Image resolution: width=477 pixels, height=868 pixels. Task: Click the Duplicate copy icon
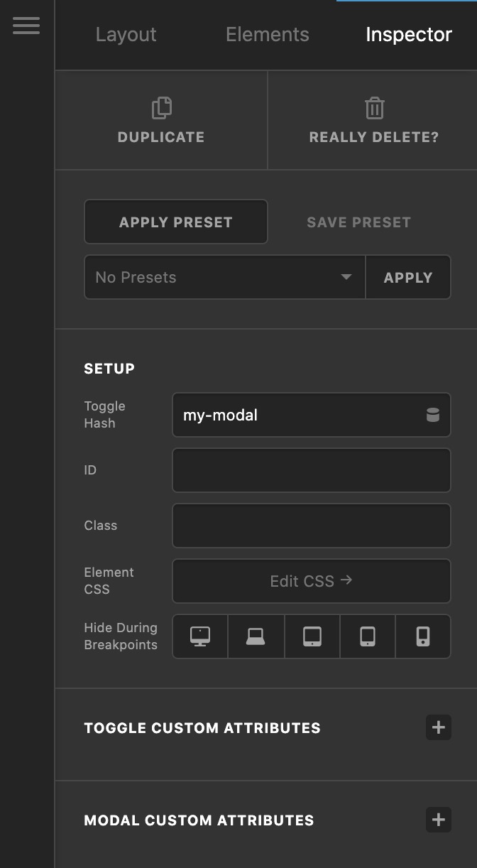[162, 108]
